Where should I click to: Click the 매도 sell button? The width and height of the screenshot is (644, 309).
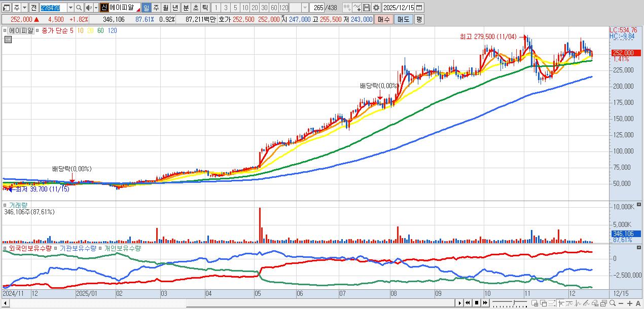[404, 19]
